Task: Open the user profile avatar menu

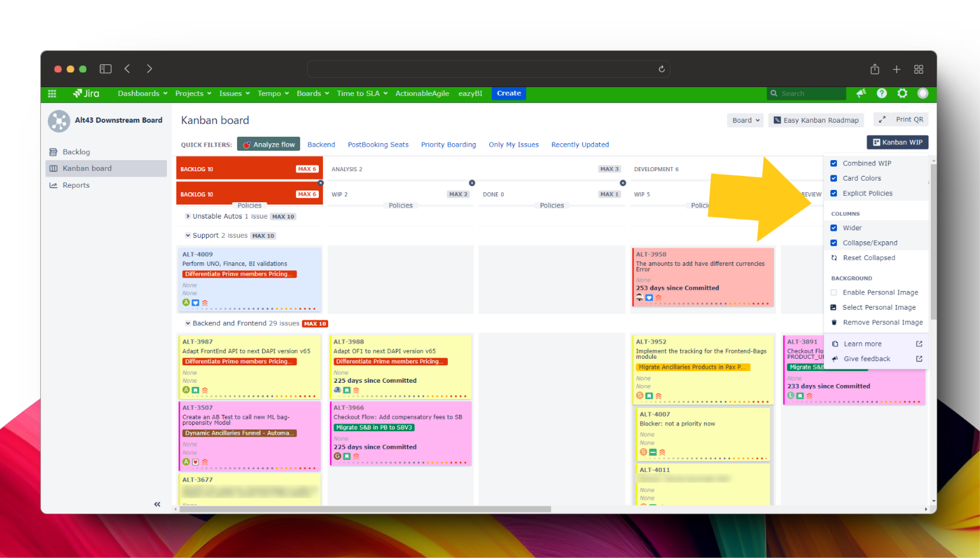Action: (923, 93)
